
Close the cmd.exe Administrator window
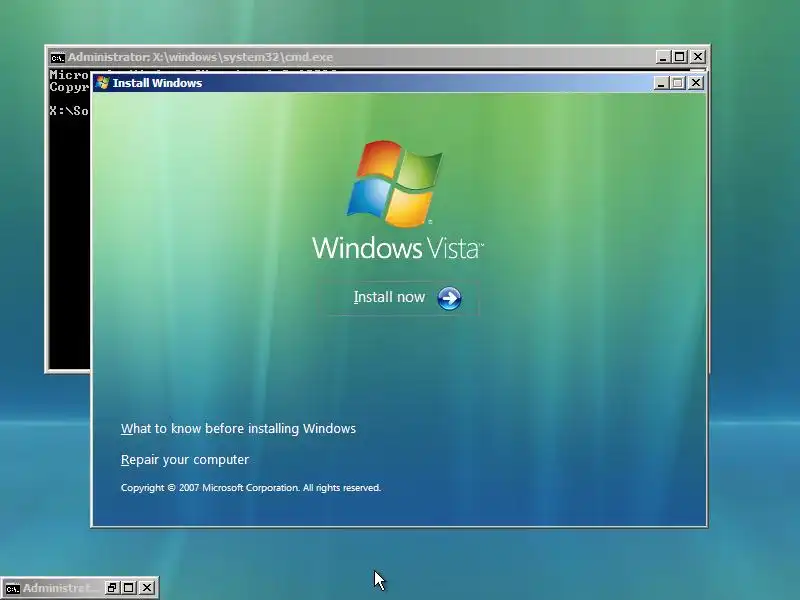coord(697,57)
